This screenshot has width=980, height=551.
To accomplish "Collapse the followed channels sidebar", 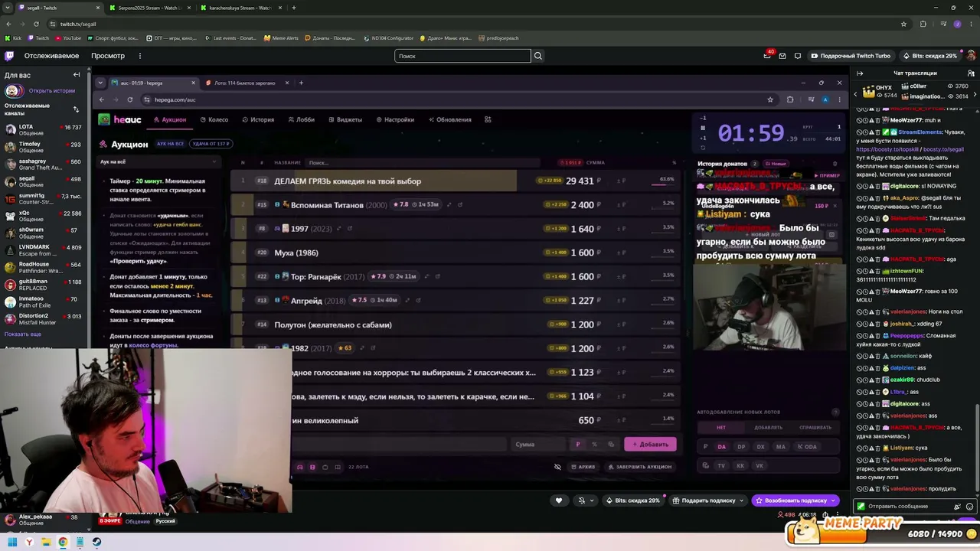I will [77, 75].
